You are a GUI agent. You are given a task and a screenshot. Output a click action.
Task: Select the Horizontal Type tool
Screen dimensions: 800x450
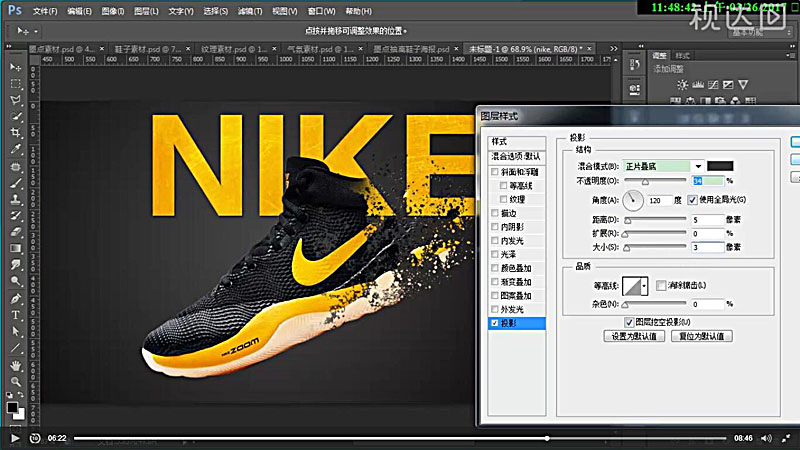(x=16, y=315)
